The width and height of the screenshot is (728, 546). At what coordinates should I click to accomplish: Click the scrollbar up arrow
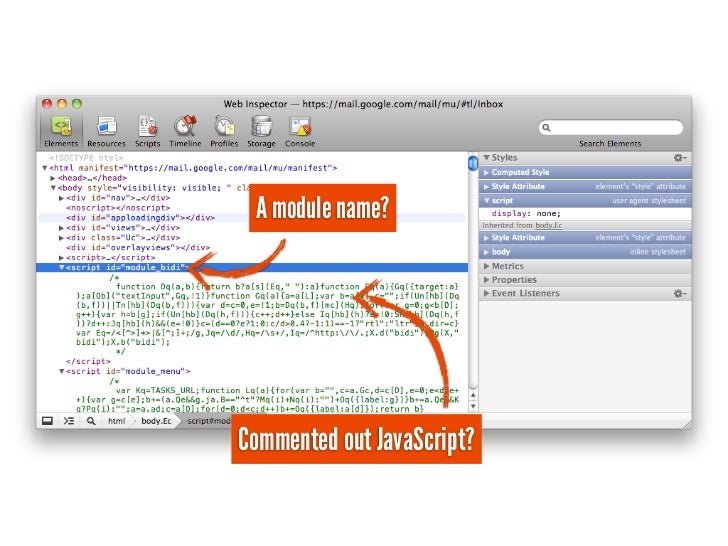pos(473,395)
